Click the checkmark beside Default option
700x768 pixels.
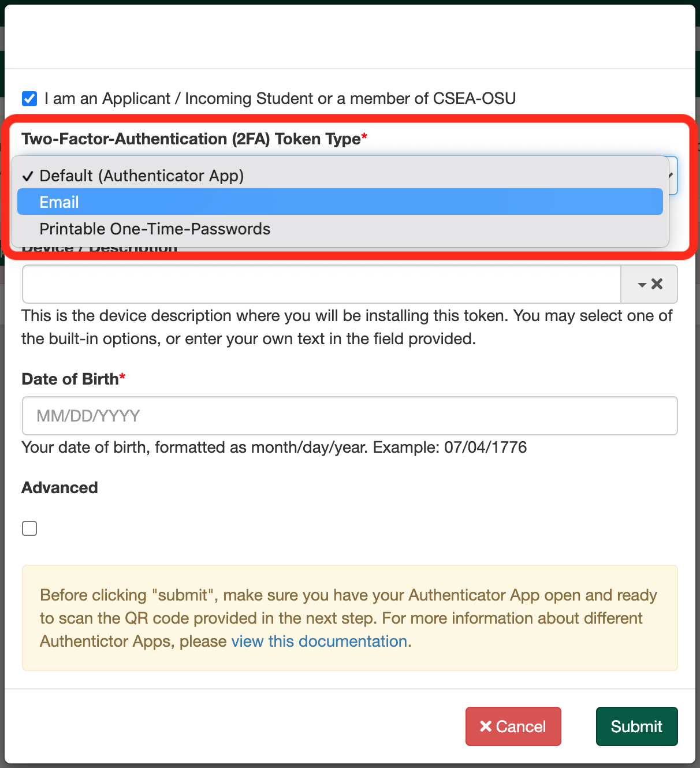tap(28, 176)
